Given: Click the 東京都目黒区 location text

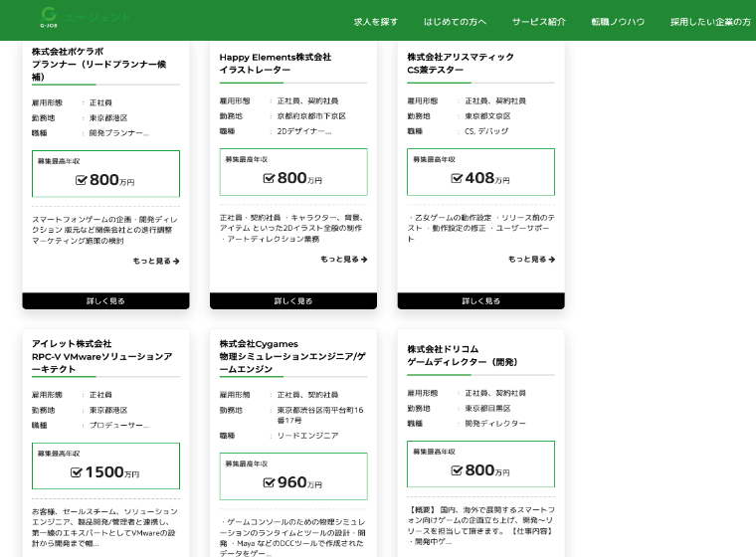Looking at the screenshot, I should [487, 409].
